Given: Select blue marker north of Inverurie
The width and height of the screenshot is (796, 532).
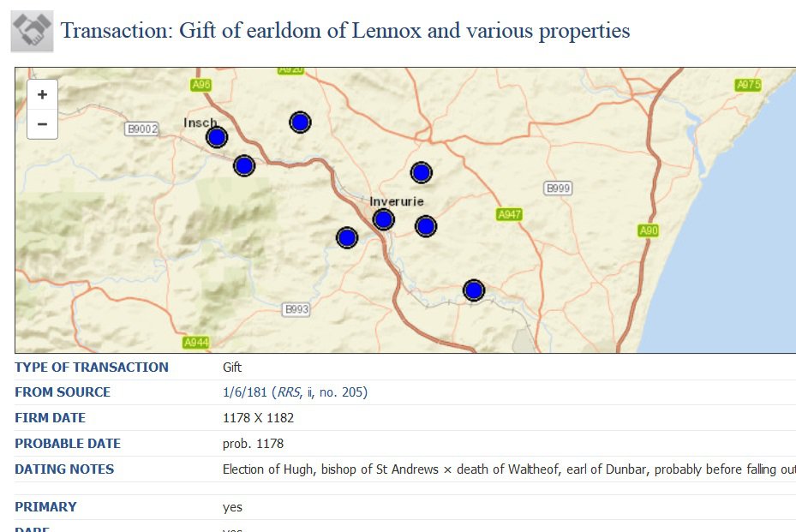Looking at the screenshot, I should click(x=421, y=172).
